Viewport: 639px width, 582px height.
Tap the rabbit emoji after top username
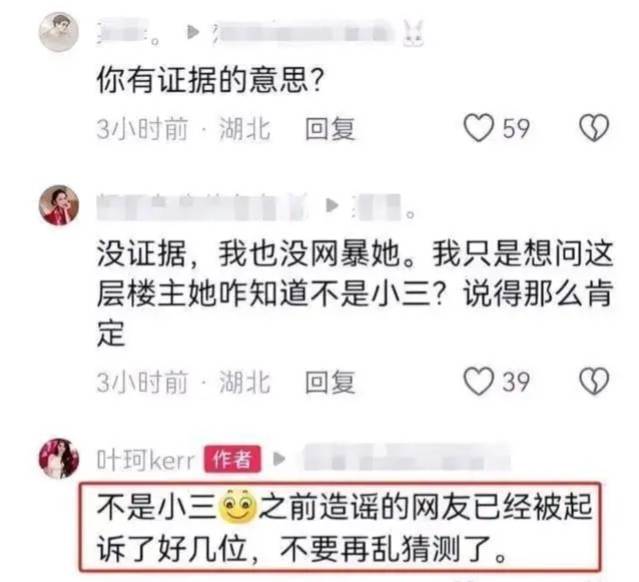click(x=413, y=34)
